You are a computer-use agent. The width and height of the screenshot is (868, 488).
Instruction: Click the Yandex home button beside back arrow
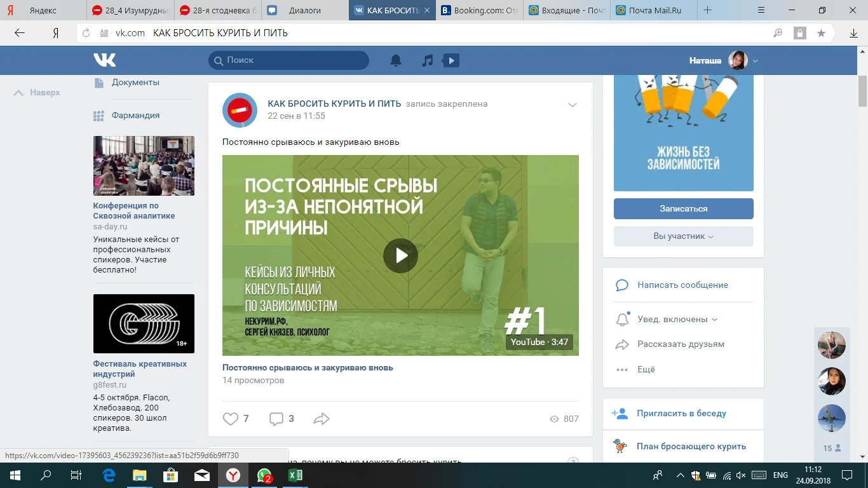[56, 33]
